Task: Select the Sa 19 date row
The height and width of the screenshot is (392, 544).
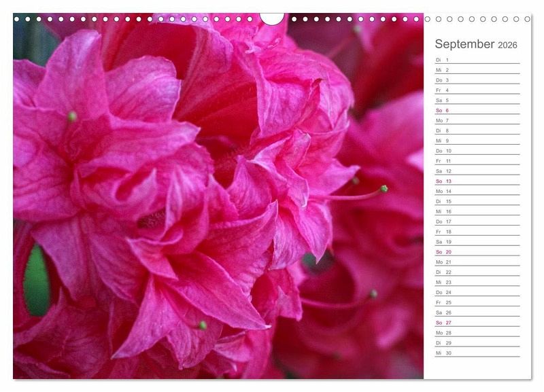Action: (477, 242)
